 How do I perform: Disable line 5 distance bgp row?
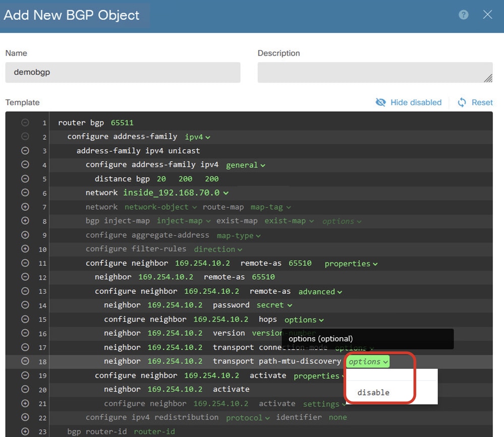point(25,178)
